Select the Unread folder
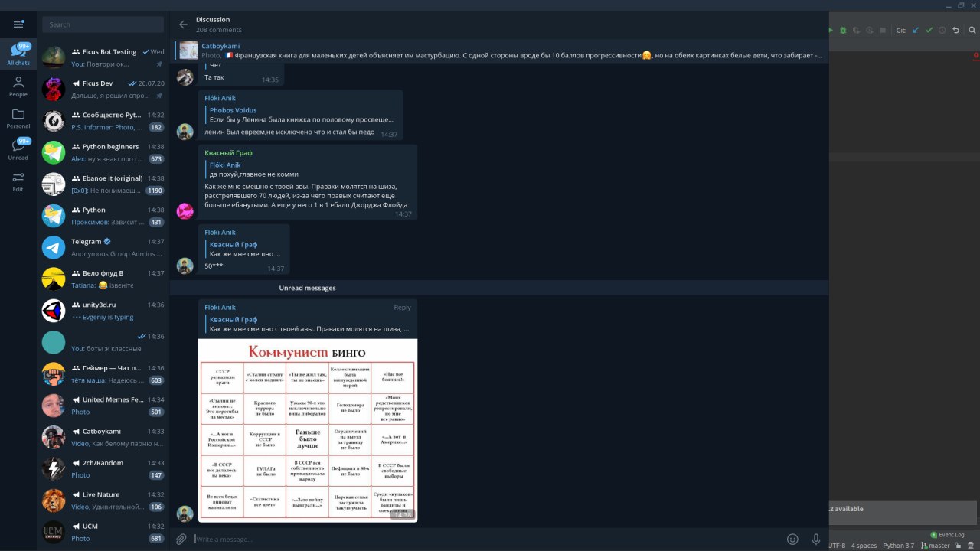Image resolution: width=980 pixels, height=551 pixels. click(x=18, y=150)
